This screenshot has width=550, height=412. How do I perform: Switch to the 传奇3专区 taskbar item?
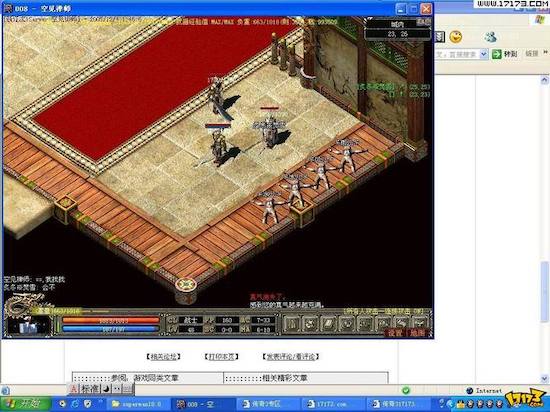click(x=268, y=404)
